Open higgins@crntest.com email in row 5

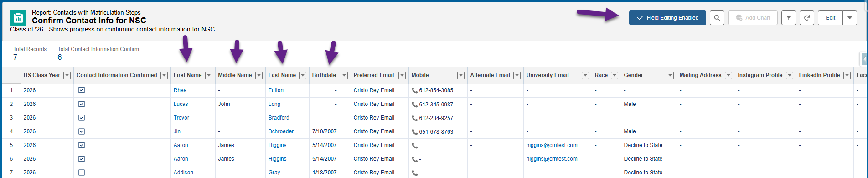552,145
